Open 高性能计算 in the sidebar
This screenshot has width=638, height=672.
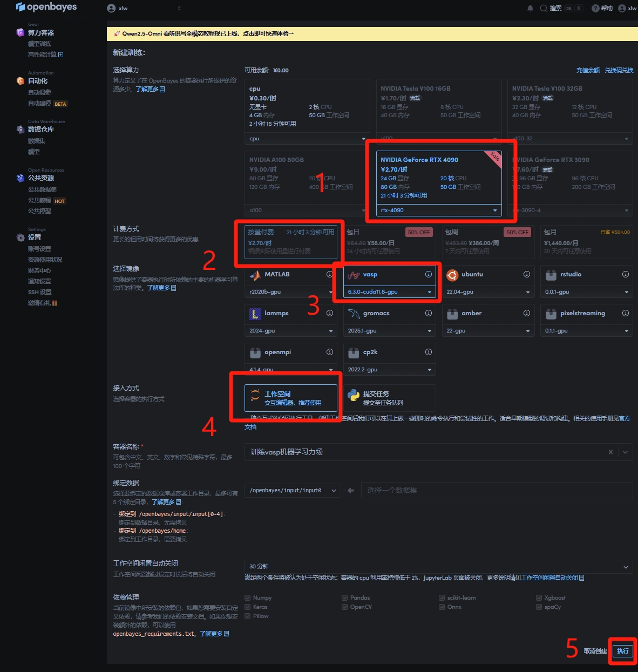coord(45,55)
